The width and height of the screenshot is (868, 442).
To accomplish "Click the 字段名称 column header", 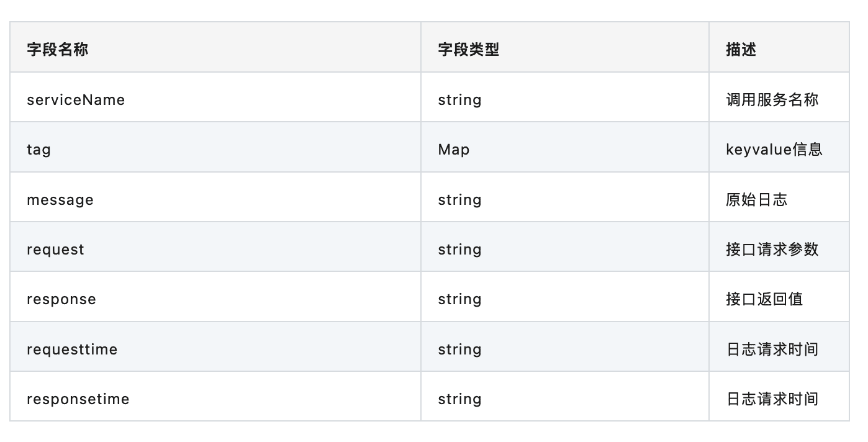I will pyautogui.click(x=58, y=50).
